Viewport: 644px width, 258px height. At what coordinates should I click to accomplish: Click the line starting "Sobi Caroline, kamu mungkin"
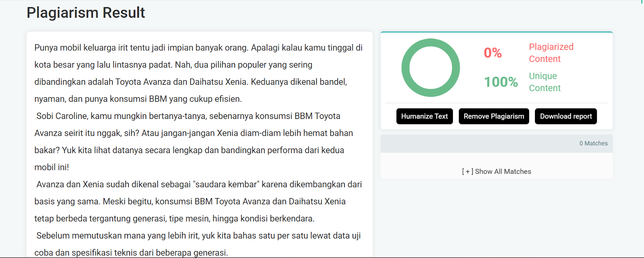coord(188,116)
